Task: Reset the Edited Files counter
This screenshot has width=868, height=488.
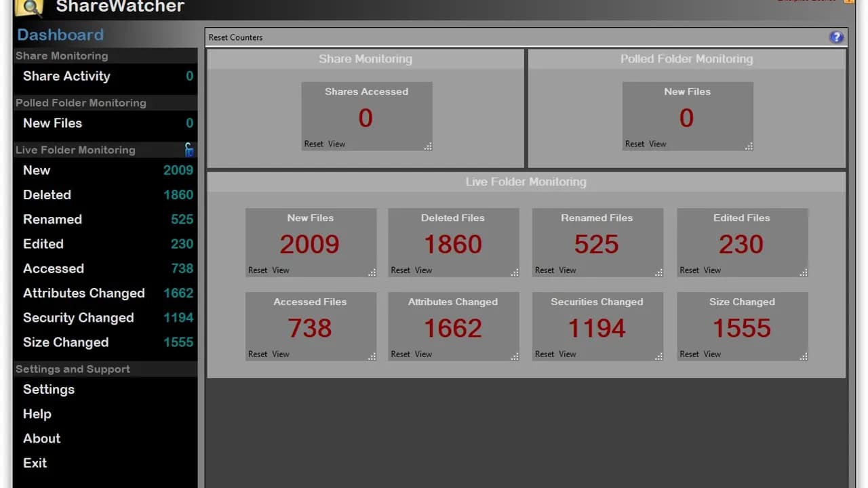Action: click(690, 270)
